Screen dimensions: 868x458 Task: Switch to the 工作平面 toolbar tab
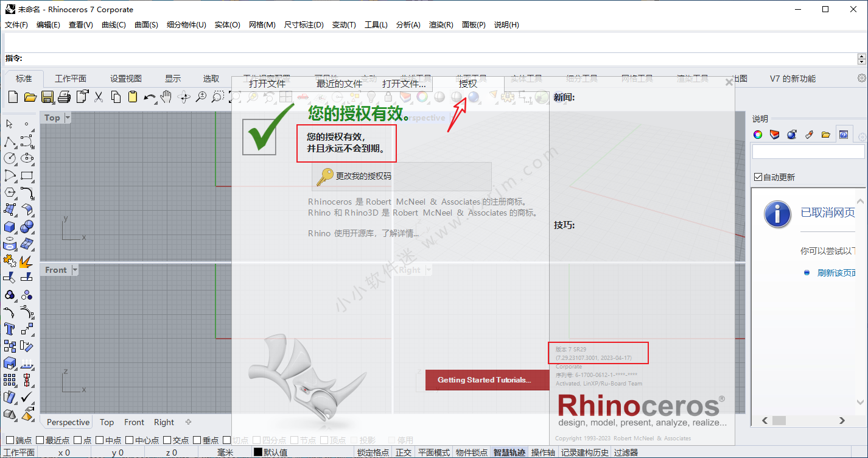tap(71, 79)
